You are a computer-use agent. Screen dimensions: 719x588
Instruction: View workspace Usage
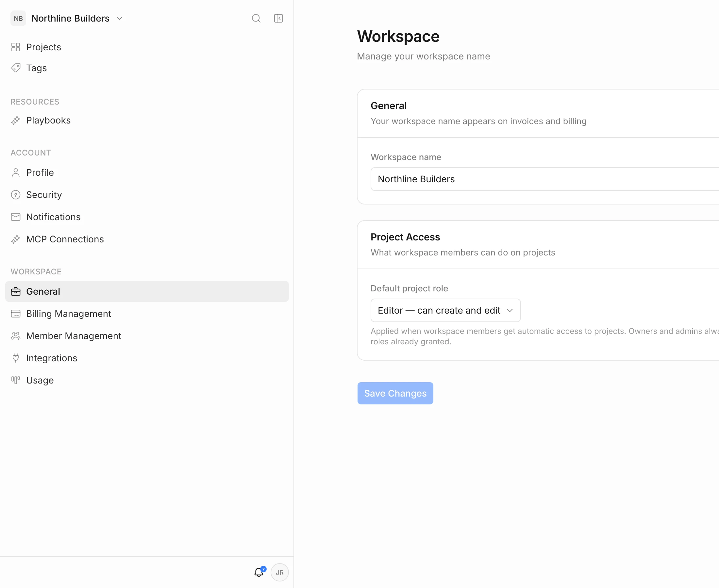[x=147, y=380]
